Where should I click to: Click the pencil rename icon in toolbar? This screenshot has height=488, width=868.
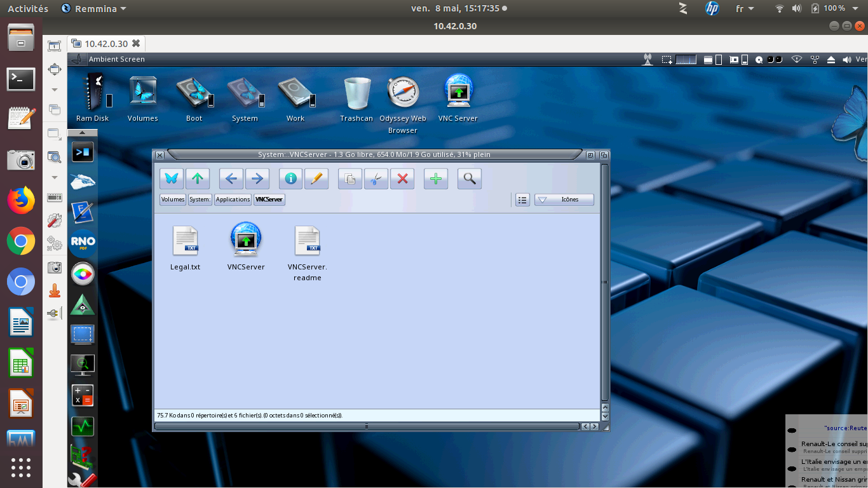pyautogui.click(x=316, y=179)
